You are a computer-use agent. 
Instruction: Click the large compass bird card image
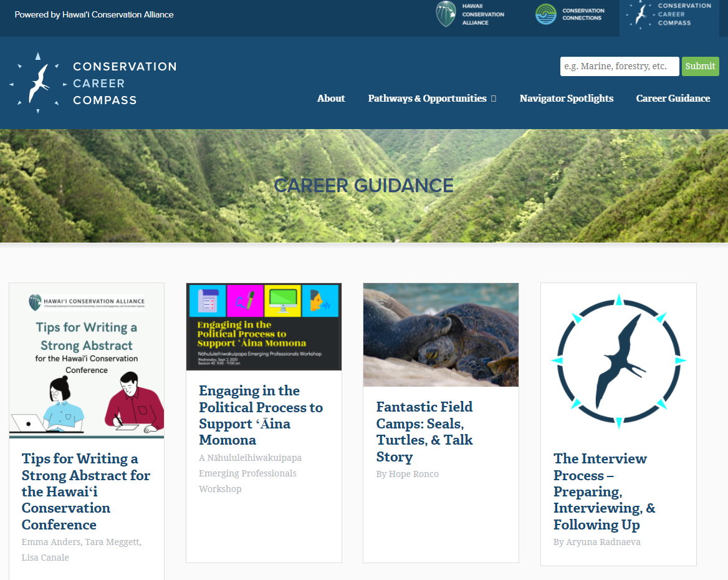[x=618, y=361]
